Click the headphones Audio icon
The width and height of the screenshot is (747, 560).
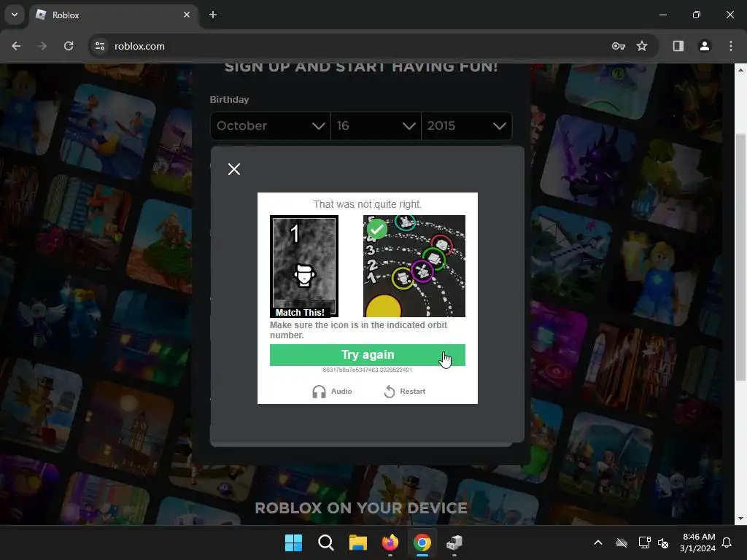point(319,392)
